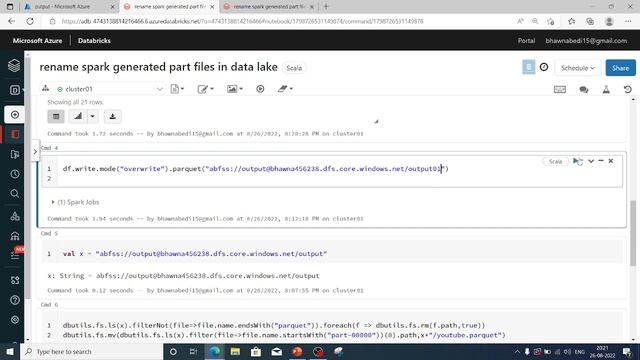Run Cmd 4 cell with the play icon

pyautogui.click(x=577, y=161)
